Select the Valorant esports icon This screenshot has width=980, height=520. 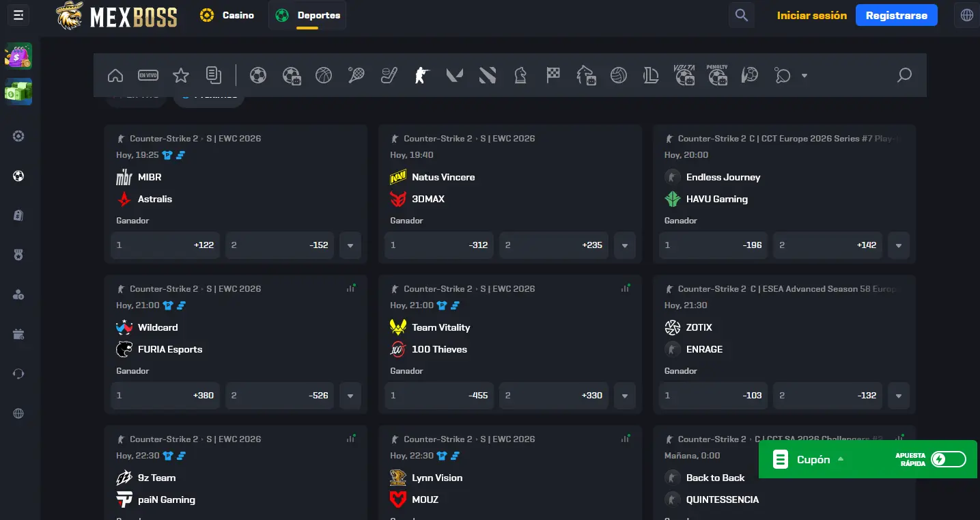point(454,75)
